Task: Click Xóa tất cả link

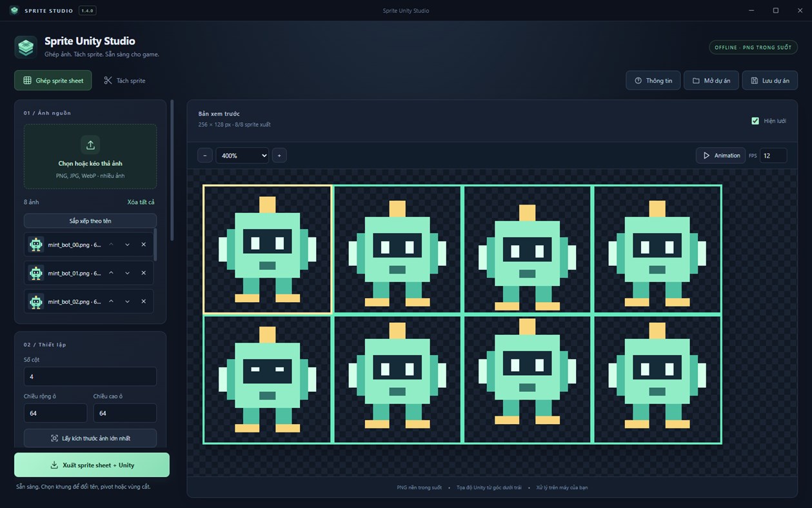Action: (x=141, y=202)
